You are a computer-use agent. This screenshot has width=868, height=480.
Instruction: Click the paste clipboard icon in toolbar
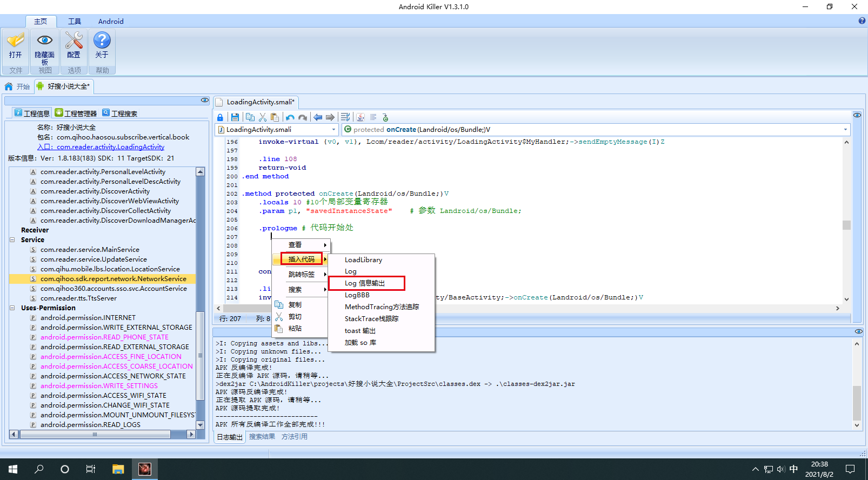(x=275, y=117)
